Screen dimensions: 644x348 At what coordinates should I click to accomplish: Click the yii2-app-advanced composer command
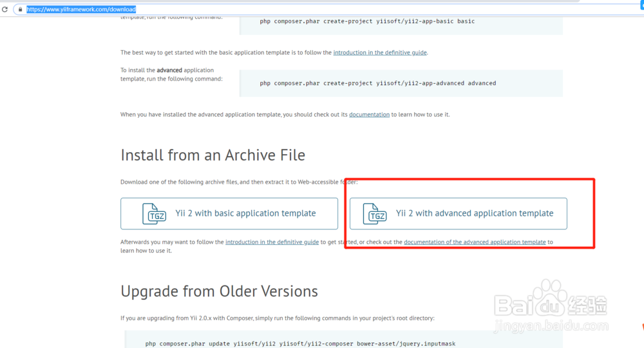[x=378, y=83]
